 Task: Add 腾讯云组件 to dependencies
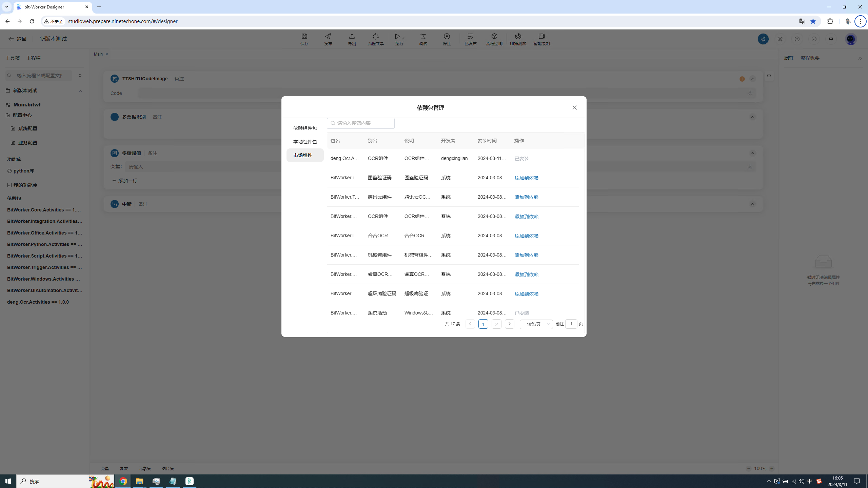[526, 197]
